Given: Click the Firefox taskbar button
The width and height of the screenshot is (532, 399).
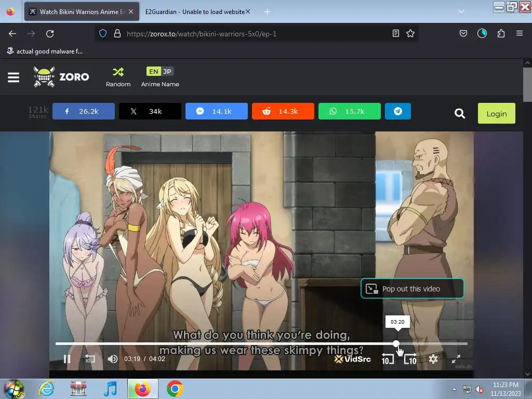Looking at the screenshot, I should (x=143, y=389).
